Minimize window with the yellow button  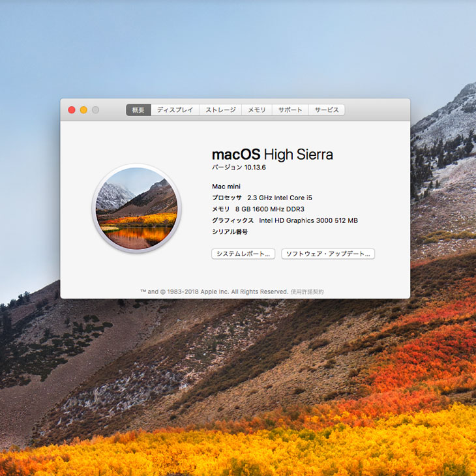(83, 110)
